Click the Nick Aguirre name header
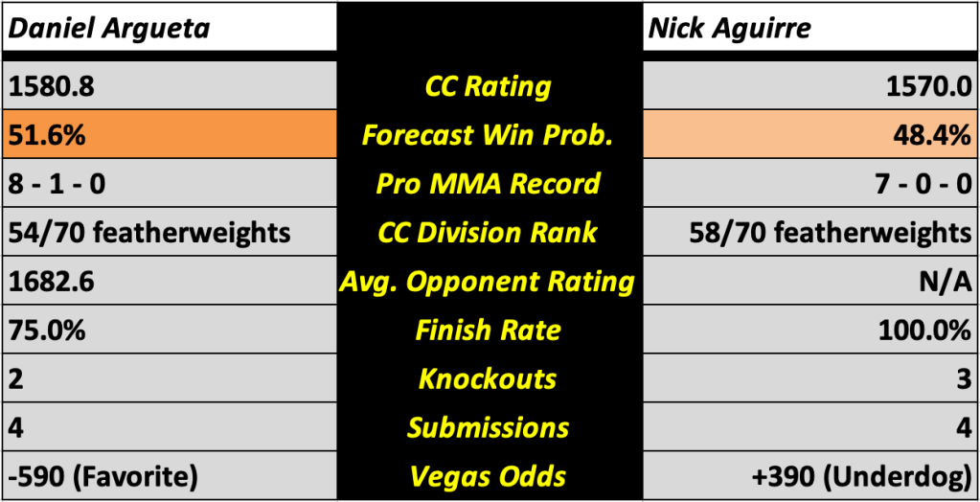This screenshot has width=980, height=502. tap(729, 27)
